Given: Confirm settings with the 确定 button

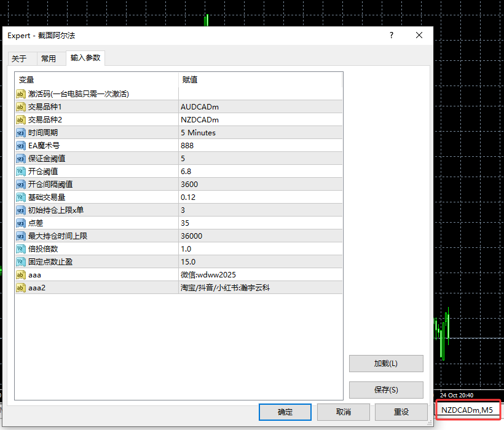Looking at the screenshot, I should pos(285,412).
